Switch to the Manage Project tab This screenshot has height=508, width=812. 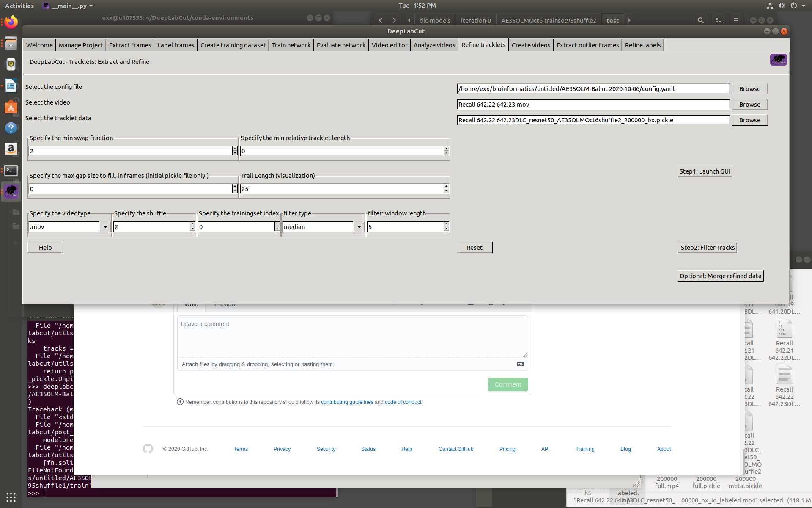pyautogui.click(x=81, y=45)
